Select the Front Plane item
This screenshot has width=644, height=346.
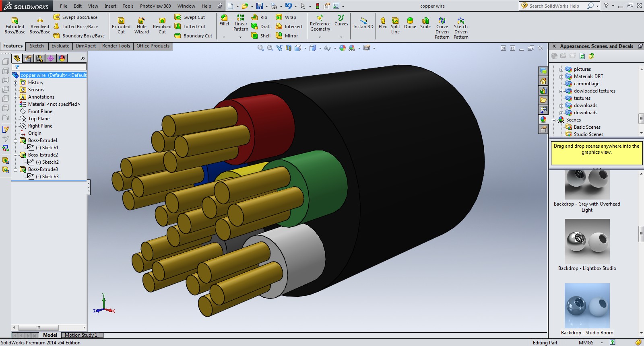coord(36,111)
